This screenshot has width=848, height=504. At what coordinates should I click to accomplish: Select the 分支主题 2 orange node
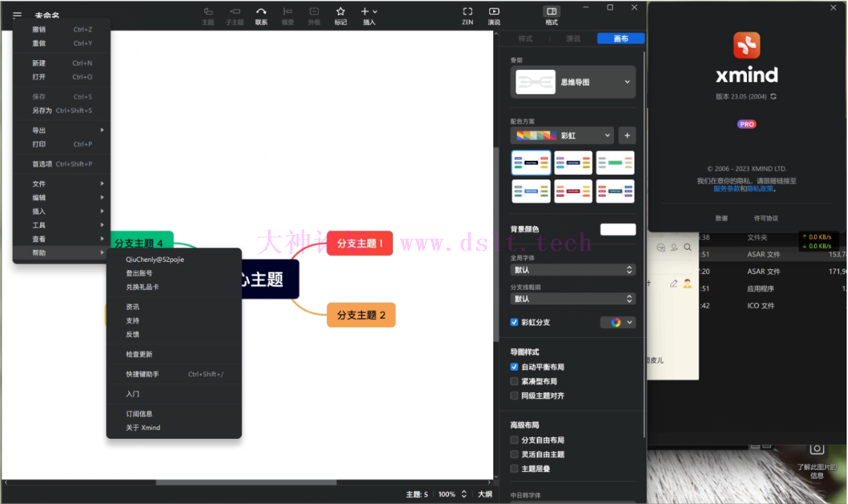pos(361,315)
